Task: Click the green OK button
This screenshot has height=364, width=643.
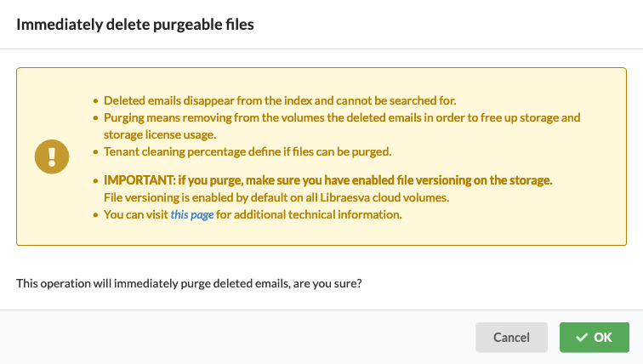Action: pyautogui.click(x=595, y=338)
